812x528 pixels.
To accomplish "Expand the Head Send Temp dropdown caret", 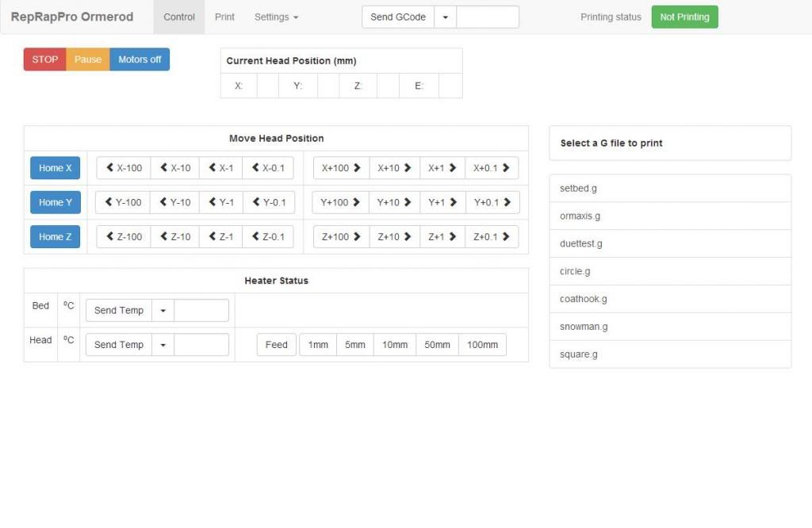I will click(163, 345).
